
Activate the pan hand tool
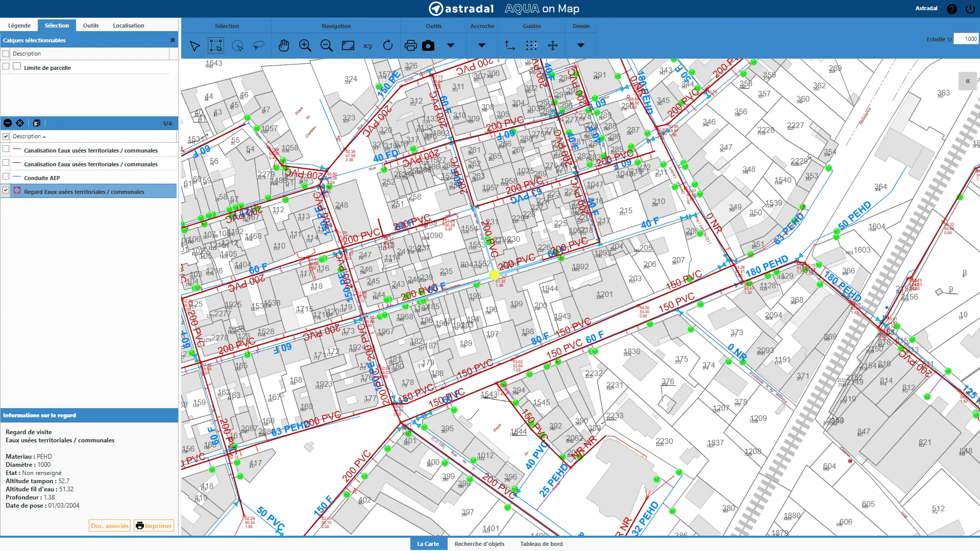coord(284,46)
